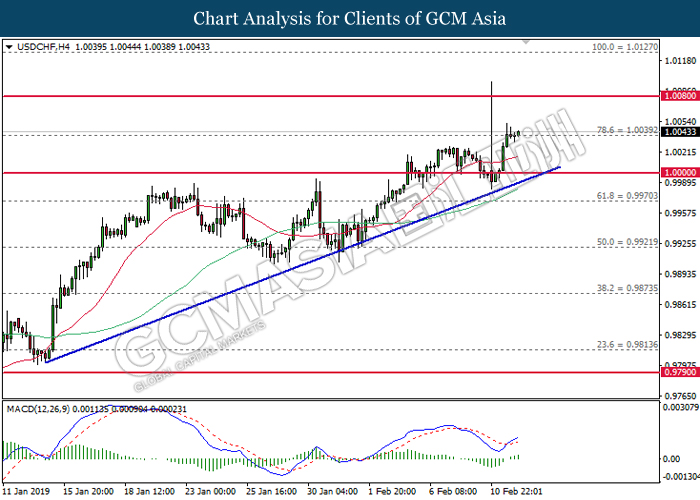Click price axis value 0.98615
The height and width of the screenshot is (500, 700).
point(680,304)
